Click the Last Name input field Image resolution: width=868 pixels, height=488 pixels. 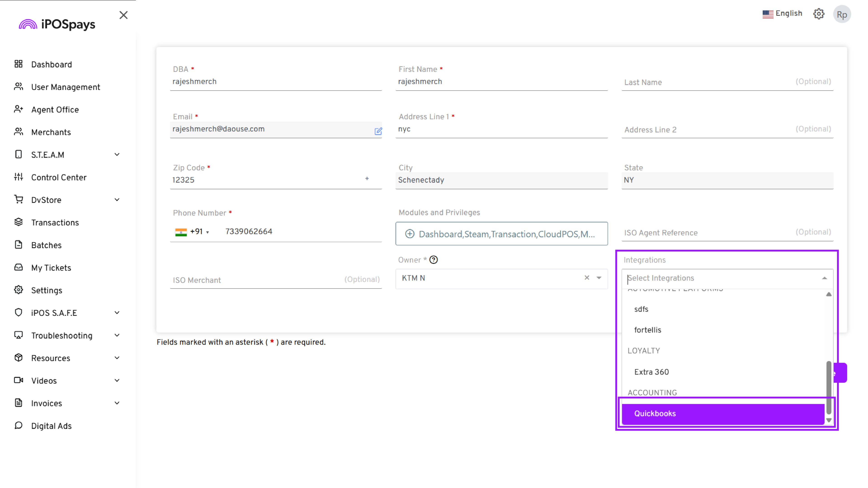[708, 82]
